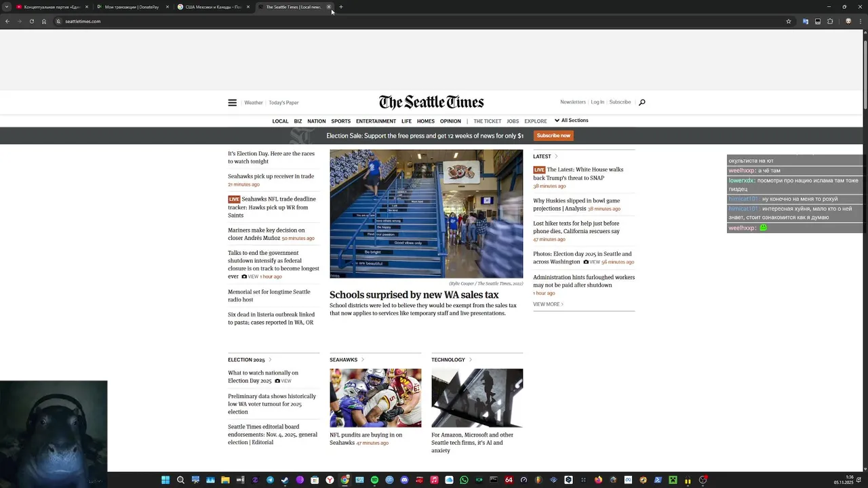
Task: Click the Subscribe link in header
Action: coord(620,102)
